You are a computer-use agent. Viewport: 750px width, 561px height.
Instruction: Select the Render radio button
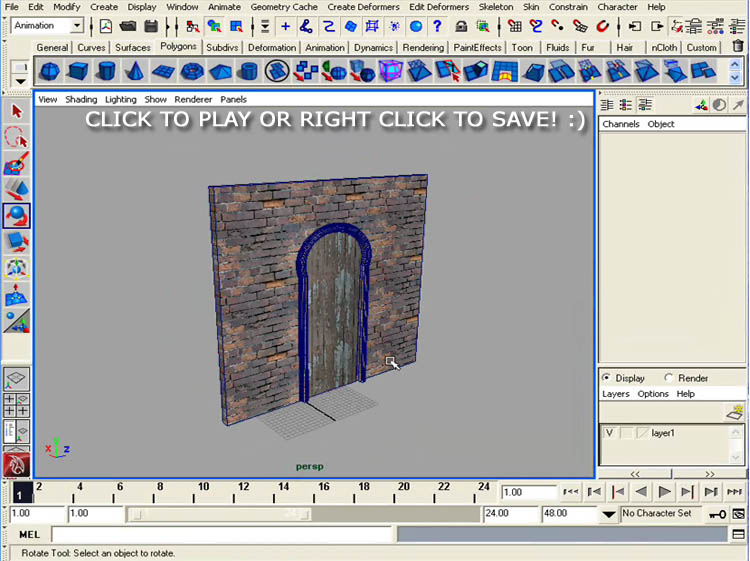[668, 378]
